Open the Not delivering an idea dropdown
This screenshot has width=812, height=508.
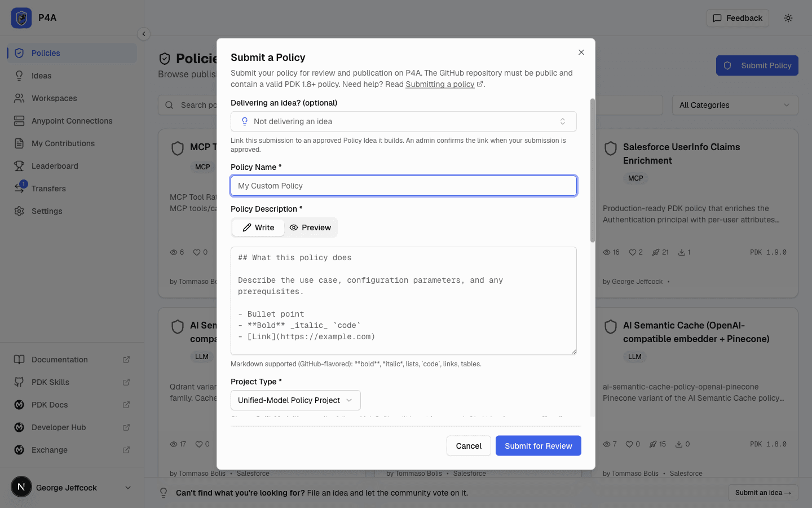pos(404,121)
